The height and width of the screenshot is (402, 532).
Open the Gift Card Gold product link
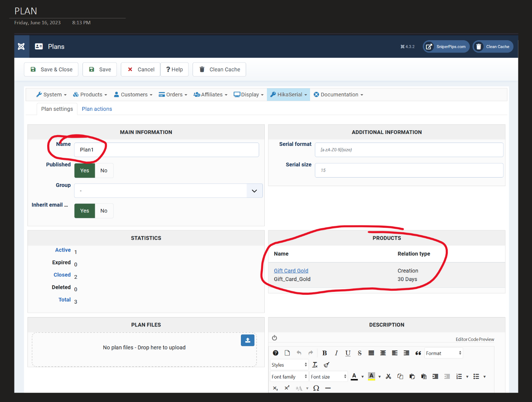pyautogui.click(x=291, y=271)
